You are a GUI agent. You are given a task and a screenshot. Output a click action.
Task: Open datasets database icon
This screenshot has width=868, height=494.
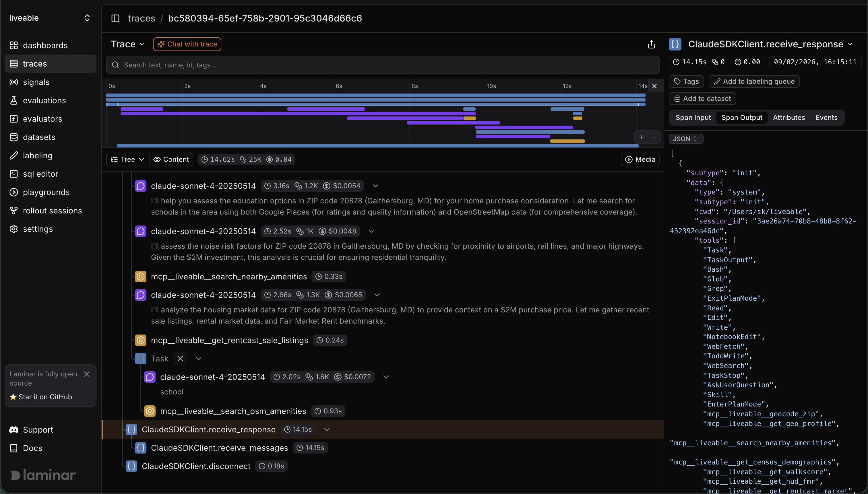click(x=13, y=137)
